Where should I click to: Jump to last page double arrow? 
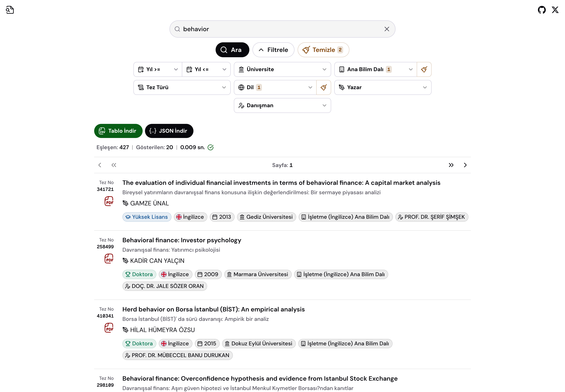451,165
